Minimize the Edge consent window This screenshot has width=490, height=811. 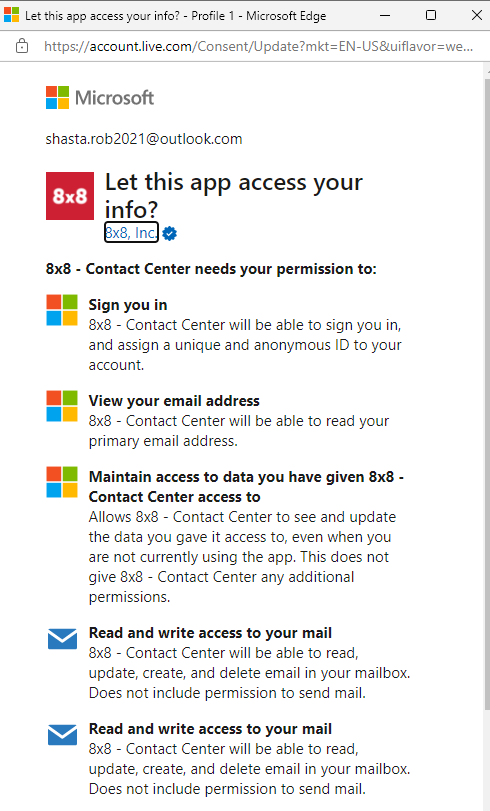385,15
